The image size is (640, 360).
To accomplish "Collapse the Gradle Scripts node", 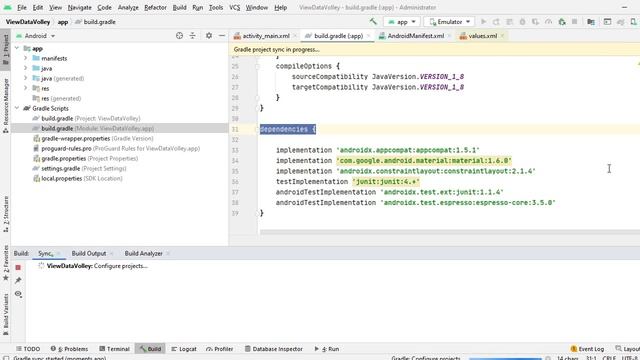I will [17, 108].
